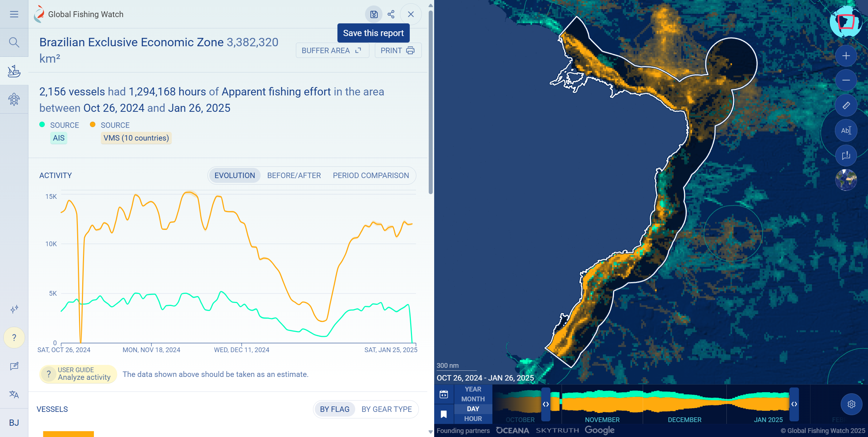Select MONTH timebar interval
The width and height of the screenshot is (868, 437).
473,399
